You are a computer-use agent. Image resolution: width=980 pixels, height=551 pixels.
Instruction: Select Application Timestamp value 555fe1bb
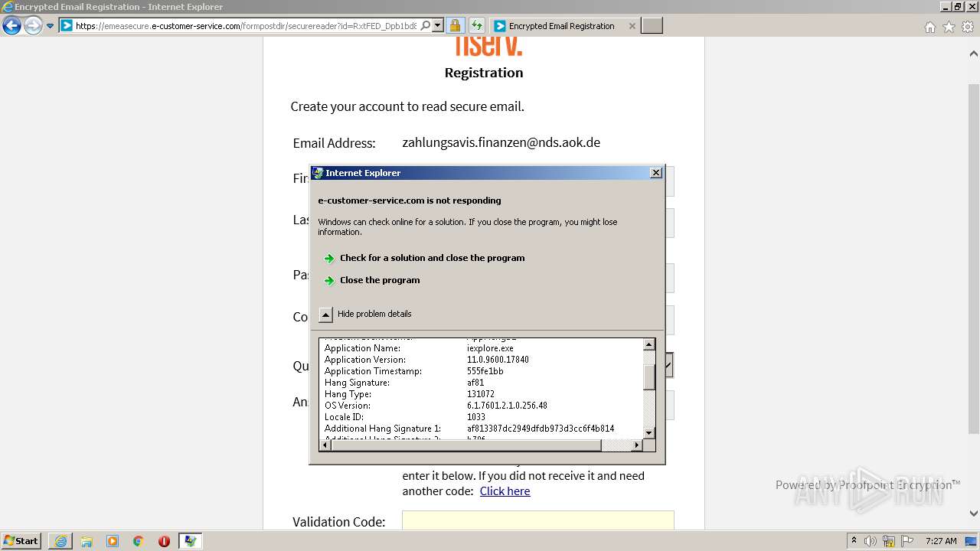(485, 371)
